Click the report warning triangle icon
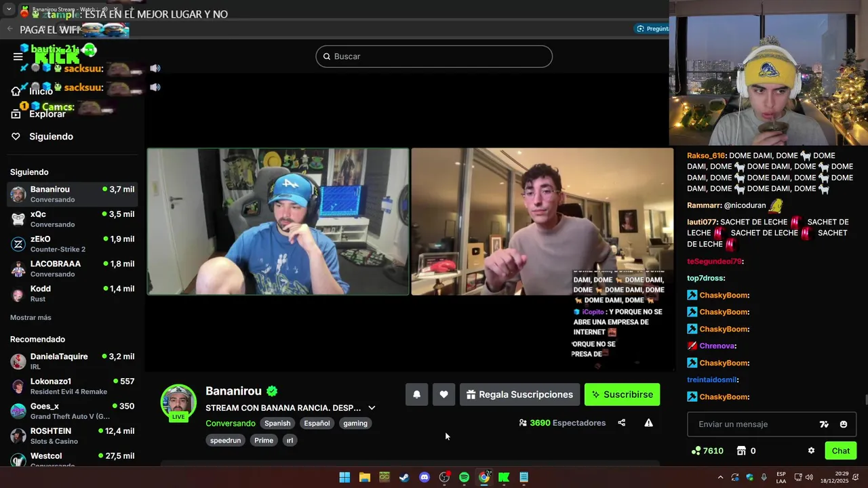The height and width of the screenshot is (488, 868). 648,423
